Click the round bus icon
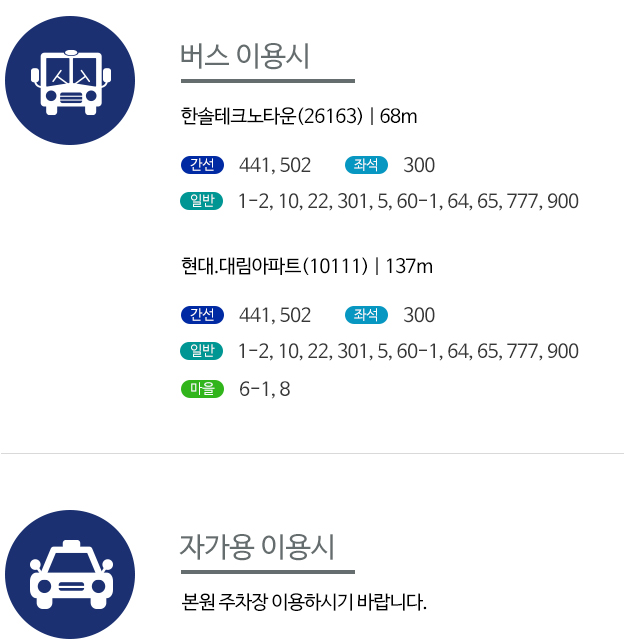Screen dimensions: 624x640 coord(70,81)
